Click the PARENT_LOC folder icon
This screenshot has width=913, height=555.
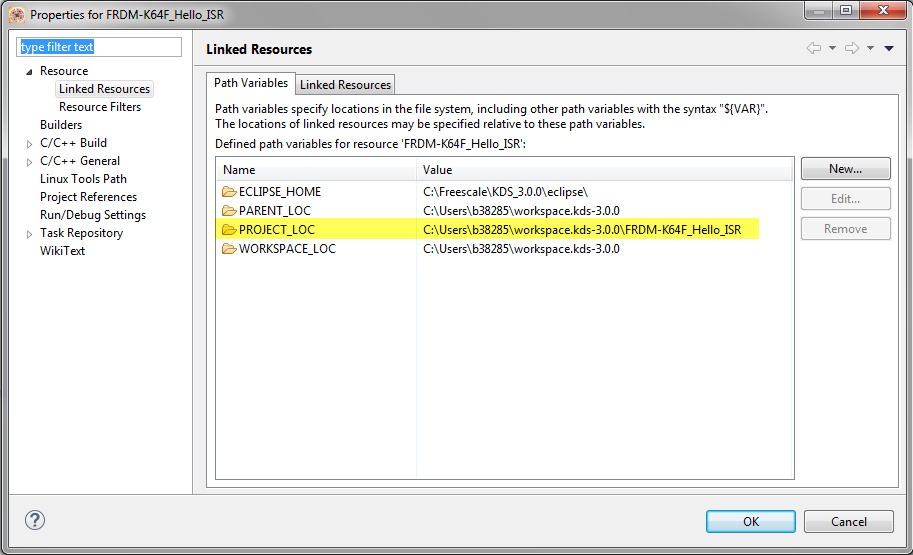[x=229, y=211]
